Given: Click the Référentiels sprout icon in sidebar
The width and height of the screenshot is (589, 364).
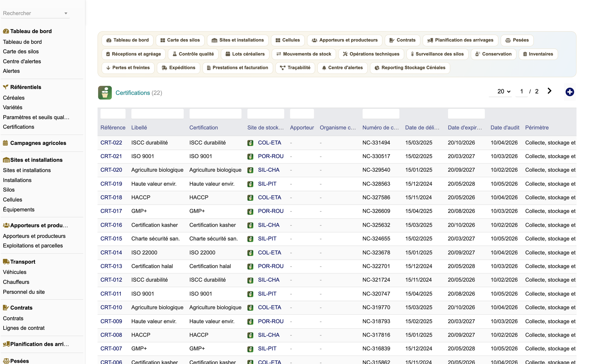Looking at the screenshot, I should coord(6,87).
